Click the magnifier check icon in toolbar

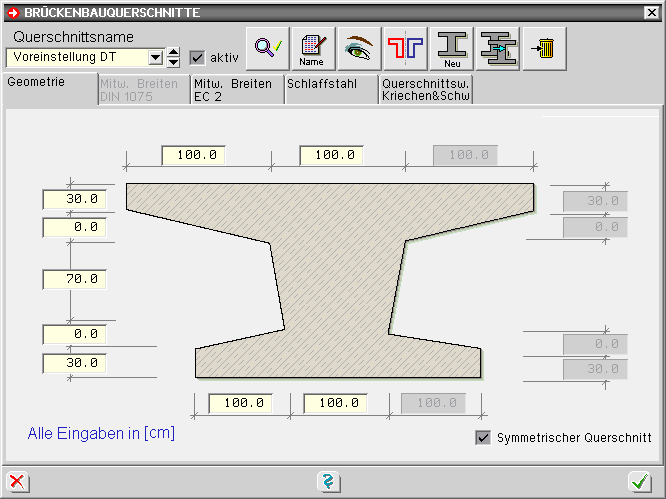(266, 48)
